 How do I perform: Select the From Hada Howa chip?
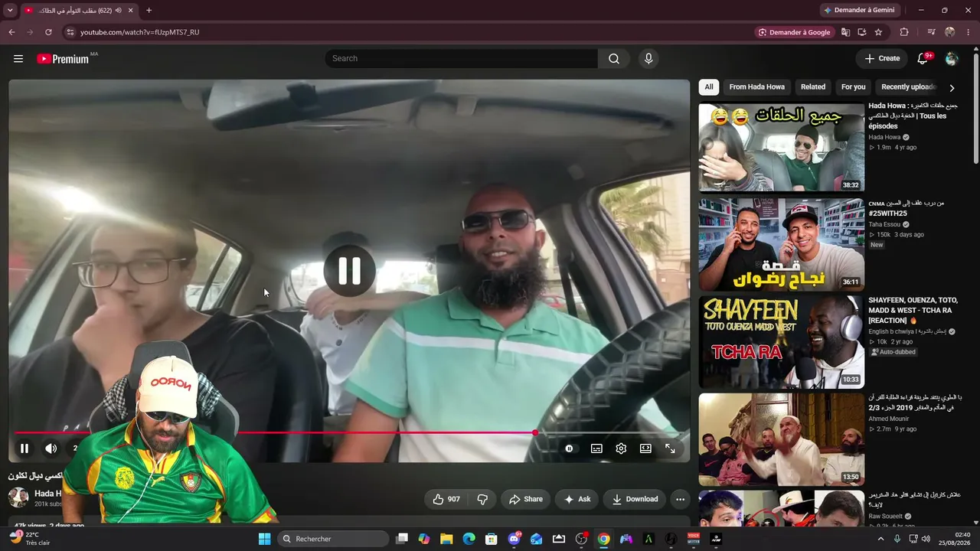pos(756,87)
